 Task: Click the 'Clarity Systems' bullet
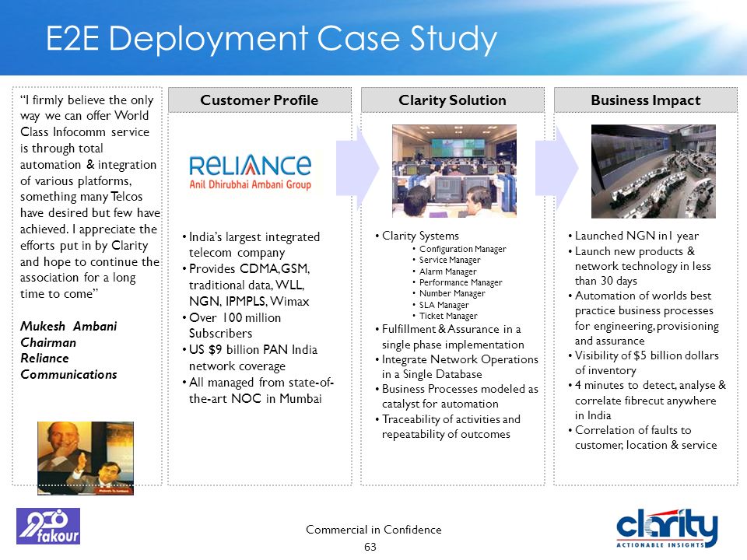(417, 236)
